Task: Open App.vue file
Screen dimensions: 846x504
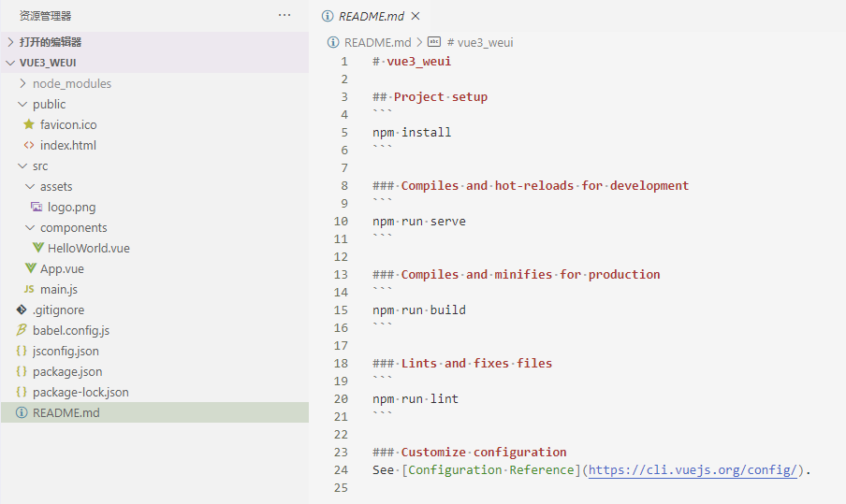Action: (x=62, y=268)
